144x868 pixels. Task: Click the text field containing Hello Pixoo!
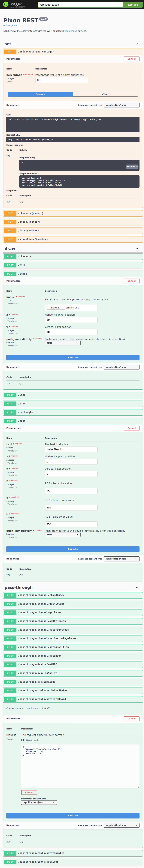[71, 449]
